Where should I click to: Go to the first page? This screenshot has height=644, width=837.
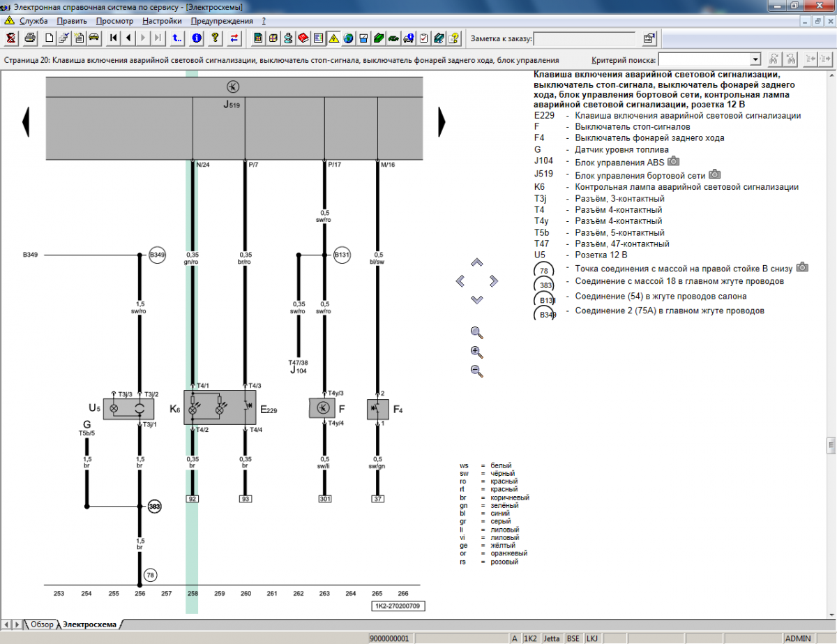[113, 38]
